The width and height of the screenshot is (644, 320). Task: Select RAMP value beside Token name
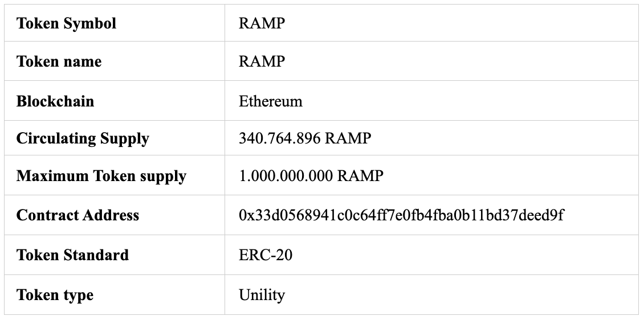262,61
